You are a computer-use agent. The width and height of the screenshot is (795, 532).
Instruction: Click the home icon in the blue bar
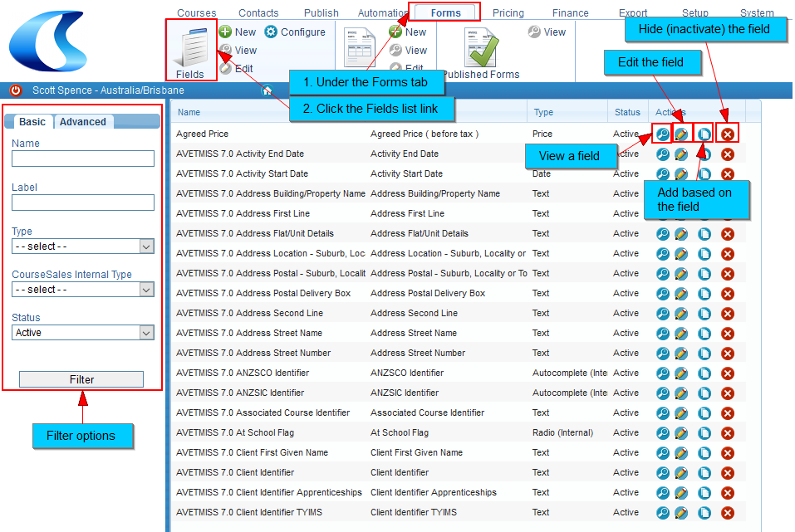267,90
